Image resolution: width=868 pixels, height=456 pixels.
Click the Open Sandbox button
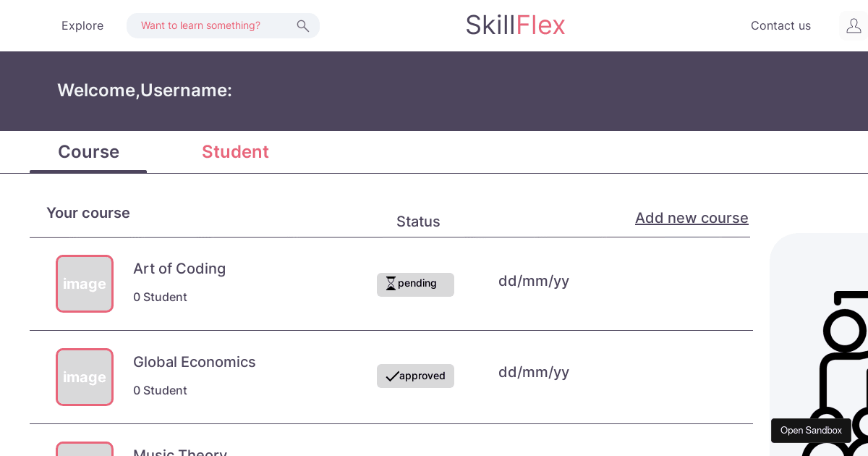[x=811, y=431]
